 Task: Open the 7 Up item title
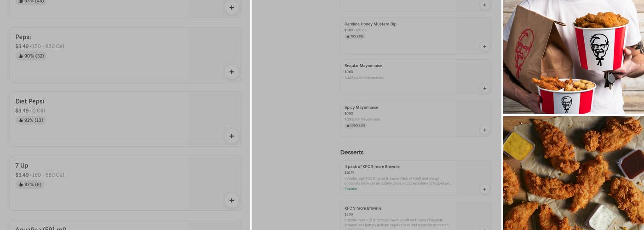point(22,166)
